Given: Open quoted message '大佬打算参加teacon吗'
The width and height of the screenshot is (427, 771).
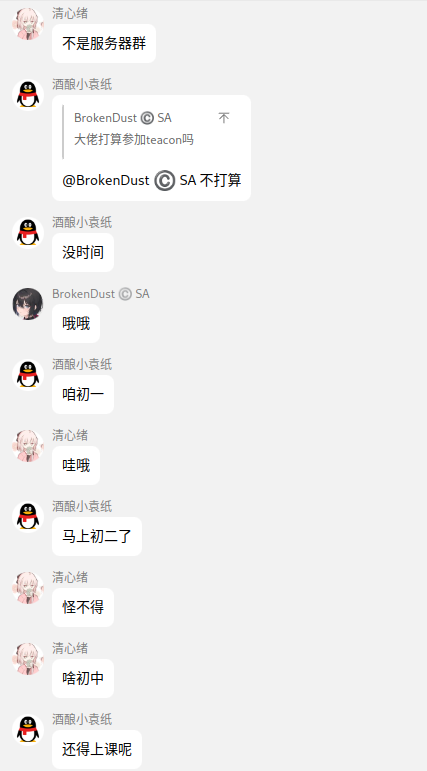Looking at the screenshot, I should tap(134, 140).
